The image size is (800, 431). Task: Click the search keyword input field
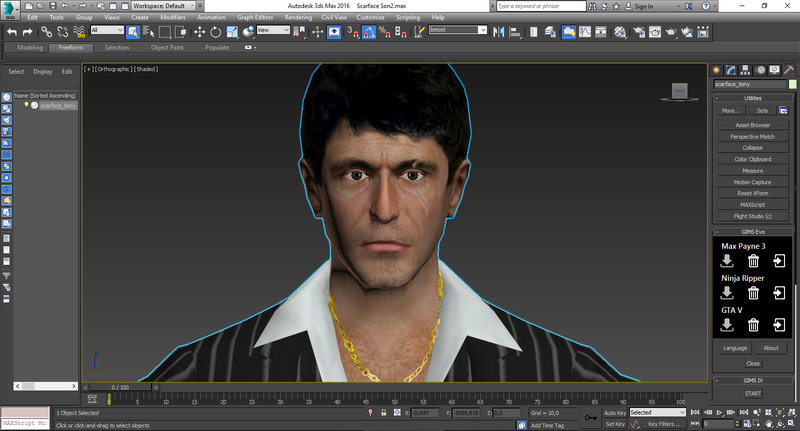pos(541,6)
